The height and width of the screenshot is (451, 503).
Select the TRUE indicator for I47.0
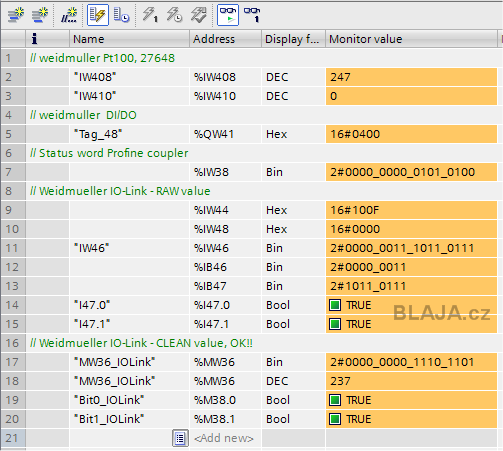[x=350, y=305]
